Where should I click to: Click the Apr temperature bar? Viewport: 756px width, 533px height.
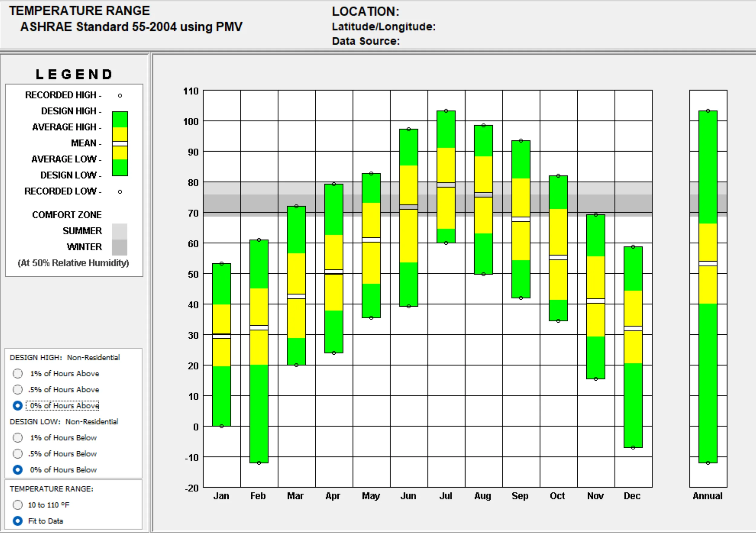pyautogui.click(x=334, y=268)
